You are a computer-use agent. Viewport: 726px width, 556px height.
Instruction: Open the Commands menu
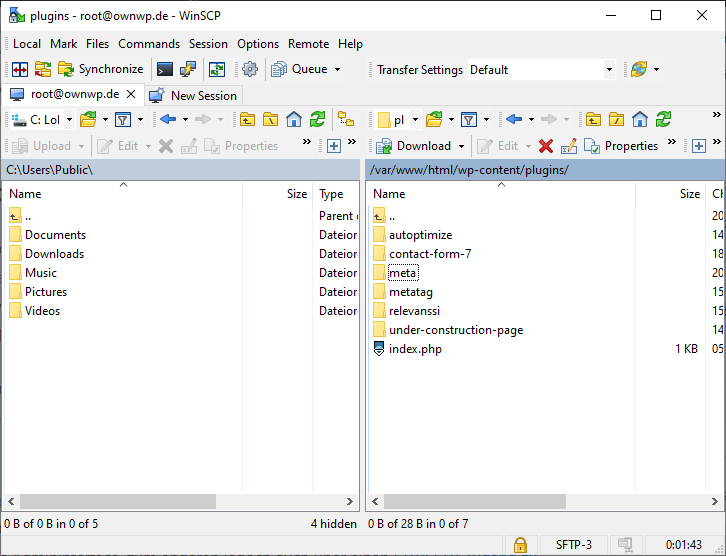tap(149, 44)
